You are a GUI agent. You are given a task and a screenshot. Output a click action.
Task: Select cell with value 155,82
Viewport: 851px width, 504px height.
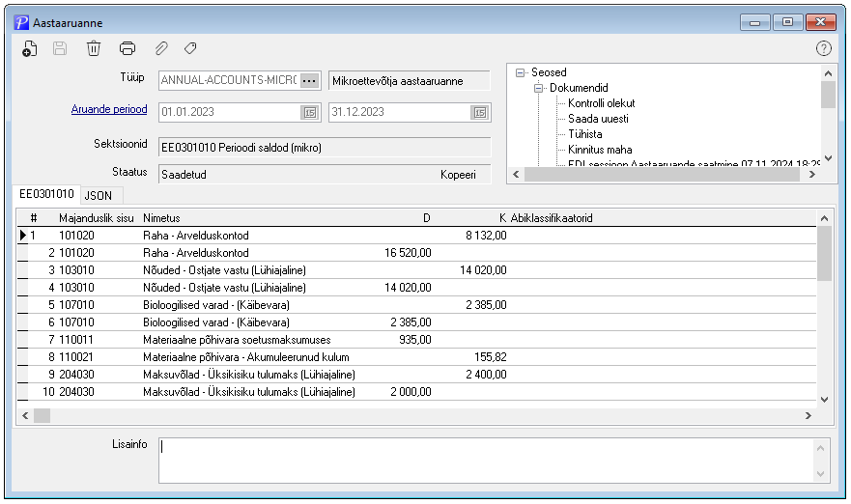[x=491, y=357]
